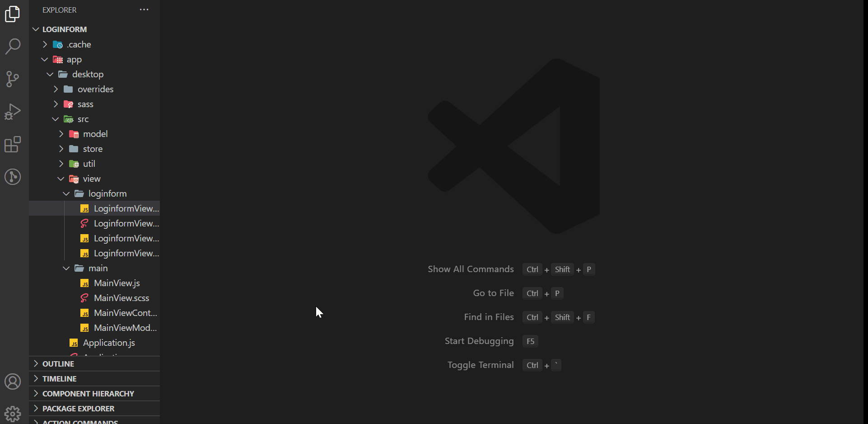868x424 pixels.
Task: Open Explorer more actions ellipsis
Action: [x=144, y=9]
